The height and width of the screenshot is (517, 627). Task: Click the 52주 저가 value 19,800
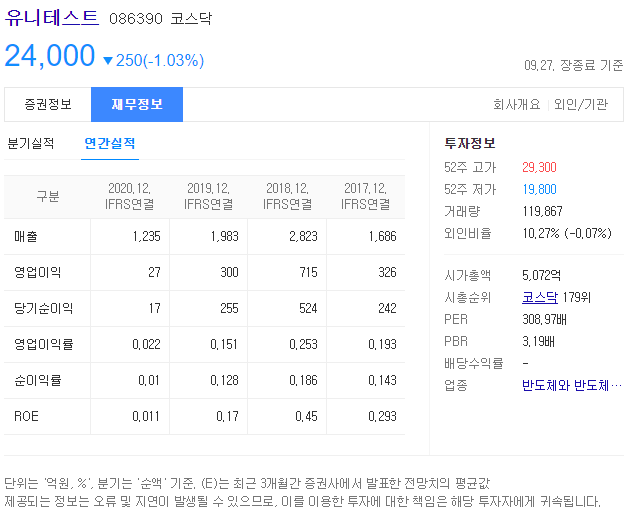pos(539,189)
